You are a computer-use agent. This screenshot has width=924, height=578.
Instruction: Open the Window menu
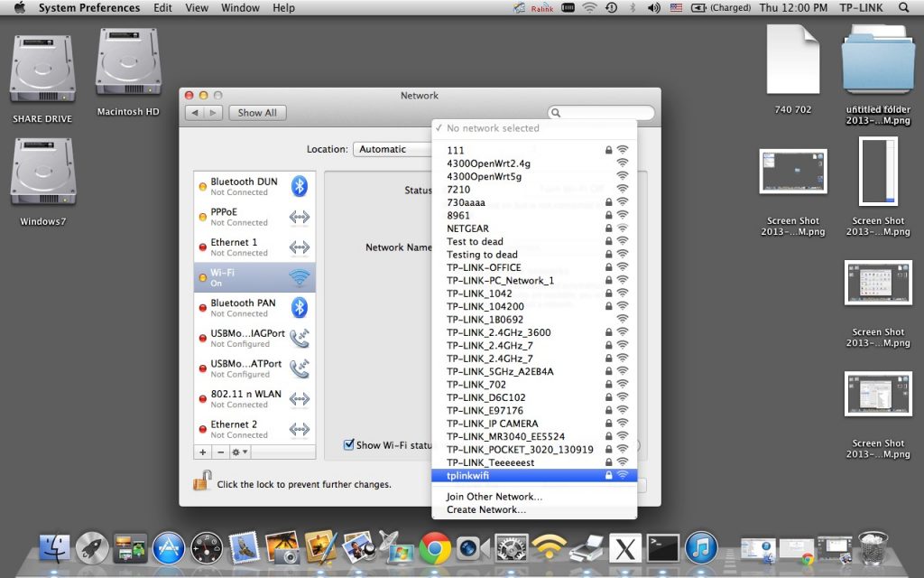coord(240,7)
